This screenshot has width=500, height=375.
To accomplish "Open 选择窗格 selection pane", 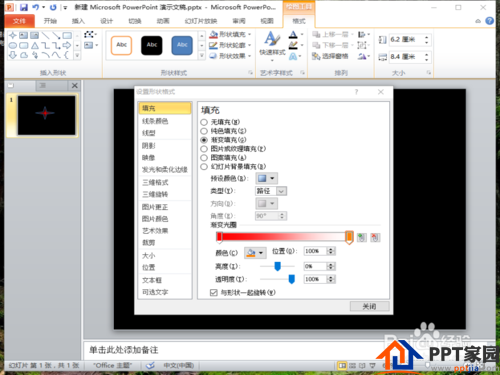I will [x=330, y=56].
